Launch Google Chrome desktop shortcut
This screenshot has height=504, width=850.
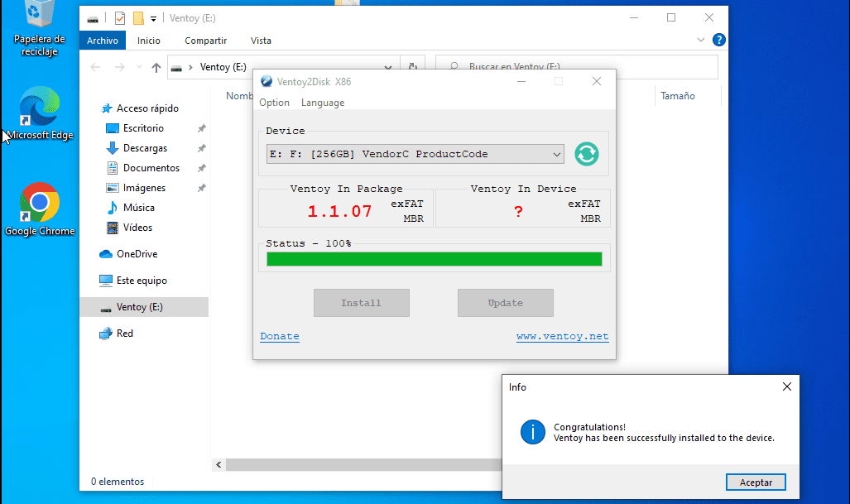pos(40,207)
